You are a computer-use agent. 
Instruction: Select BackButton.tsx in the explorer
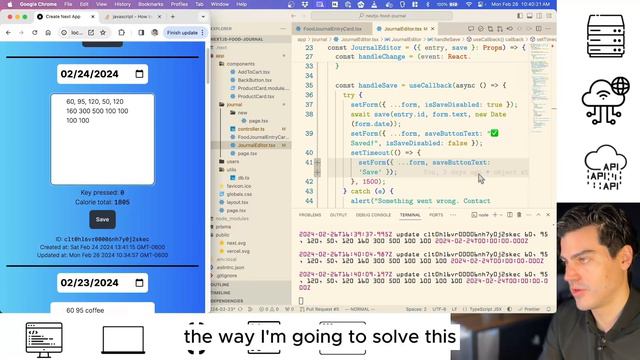pyautogui.click(x=254, y=80)
